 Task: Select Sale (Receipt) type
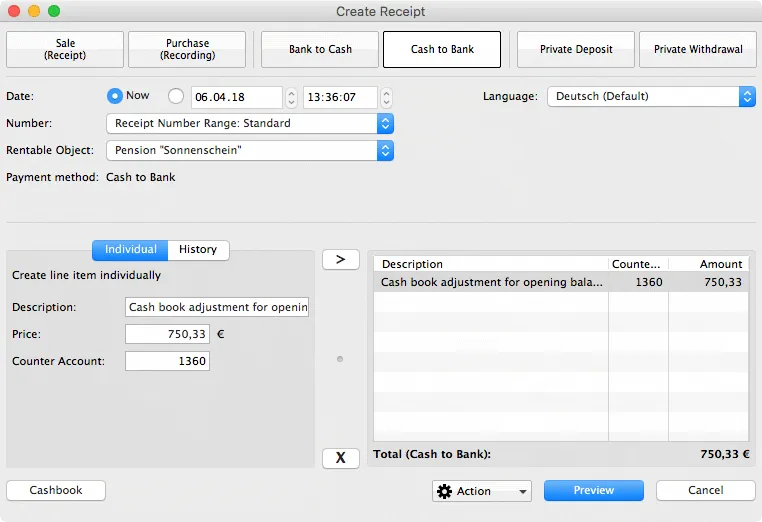coord(65,49)
